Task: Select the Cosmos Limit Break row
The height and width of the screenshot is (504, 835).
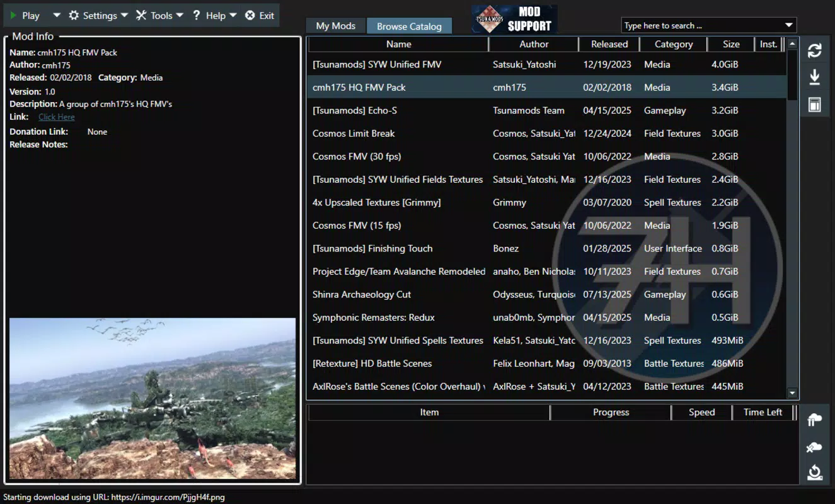Action: click(x=547, y=134)
